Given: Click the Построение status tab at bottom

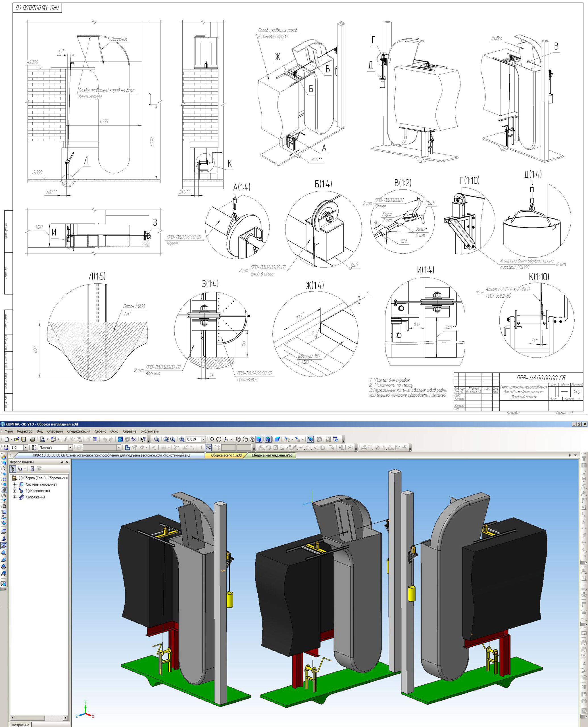Looking at the screenshot, I should coord(19,725).
